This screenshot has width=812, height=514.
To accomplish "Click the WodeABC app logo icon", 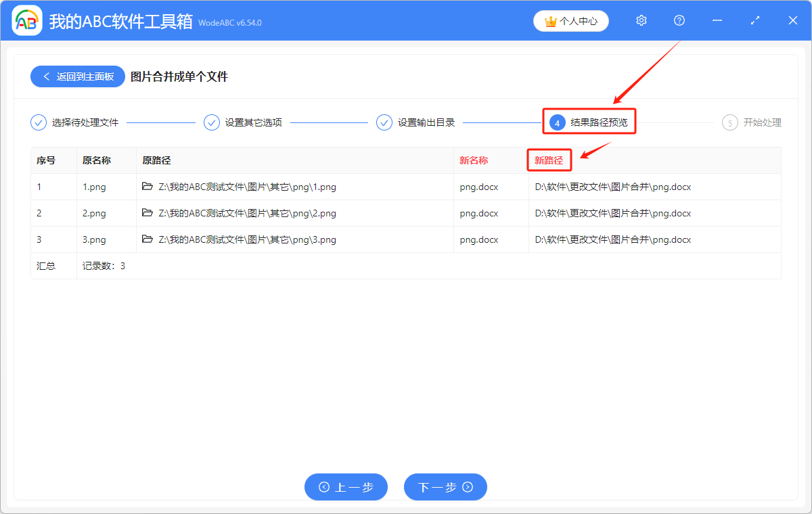I will (x=27, y=21).
